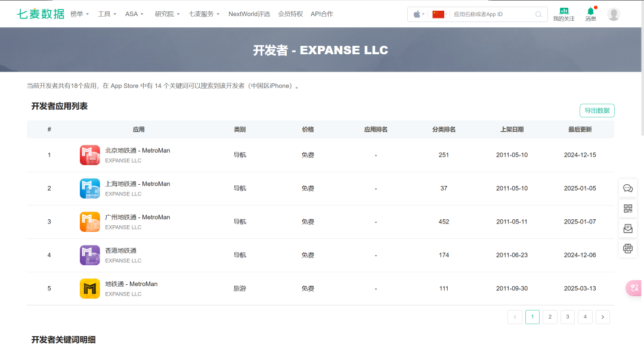644x354 pixels.
Task: Open 地铁通 - MetroMan app link
Action: 131,284
